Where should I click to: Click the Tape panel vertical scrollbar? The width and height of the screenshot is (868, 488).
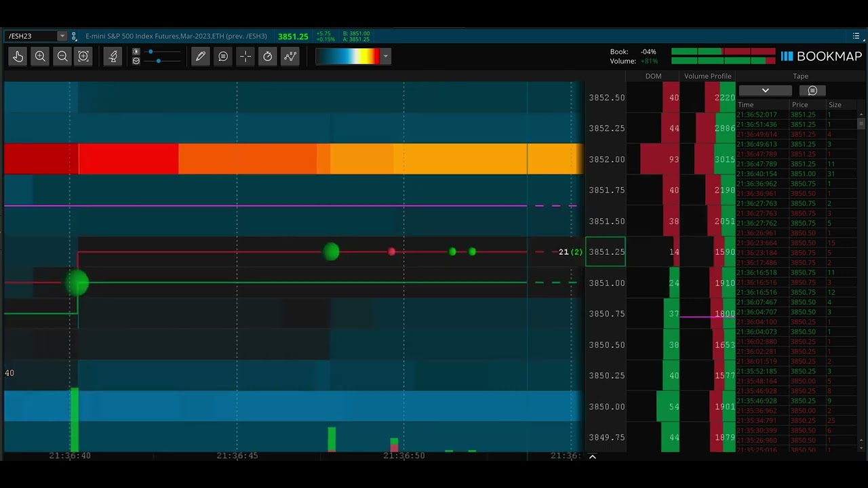(861, 281)
